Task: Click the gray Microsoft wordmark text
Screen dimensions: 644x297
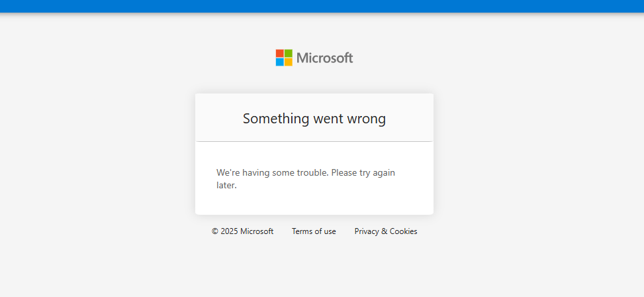Action: coord(324,58)
